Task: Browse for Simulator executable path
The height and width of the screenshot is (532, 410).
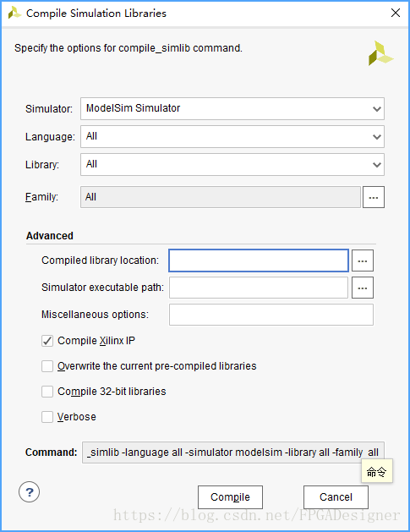Action: pos(363,288)
